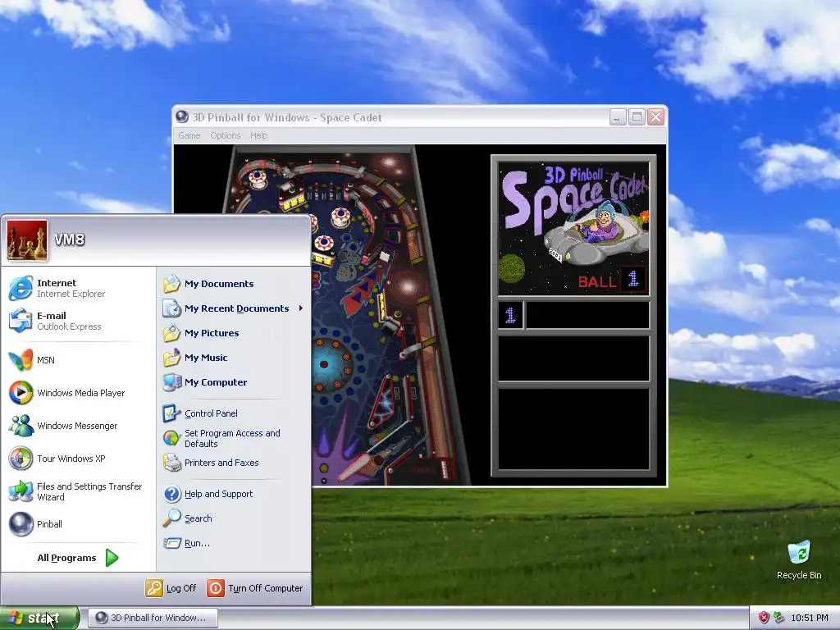Click the VM8 user name

(69, 240)
